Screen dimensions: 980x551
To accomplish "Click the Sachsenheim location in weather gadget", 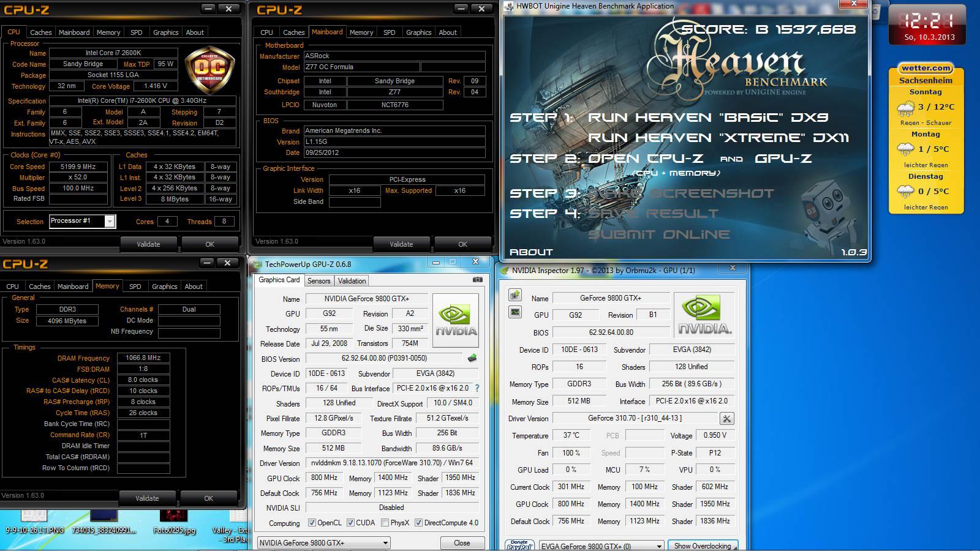I will tap(925, 80).
